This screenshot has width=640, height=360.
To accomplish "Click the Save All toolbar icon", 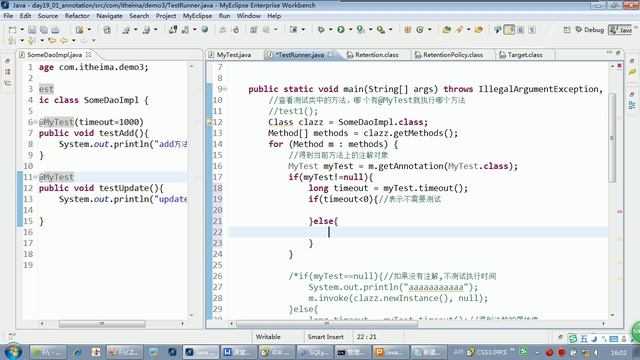I will tap(44, 30).
